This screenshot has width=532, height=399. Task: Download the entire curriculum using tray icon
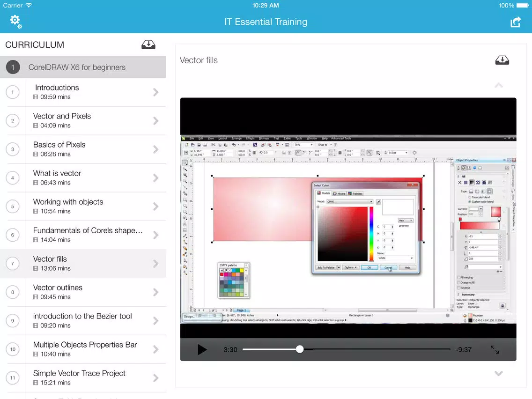[148, 44]
